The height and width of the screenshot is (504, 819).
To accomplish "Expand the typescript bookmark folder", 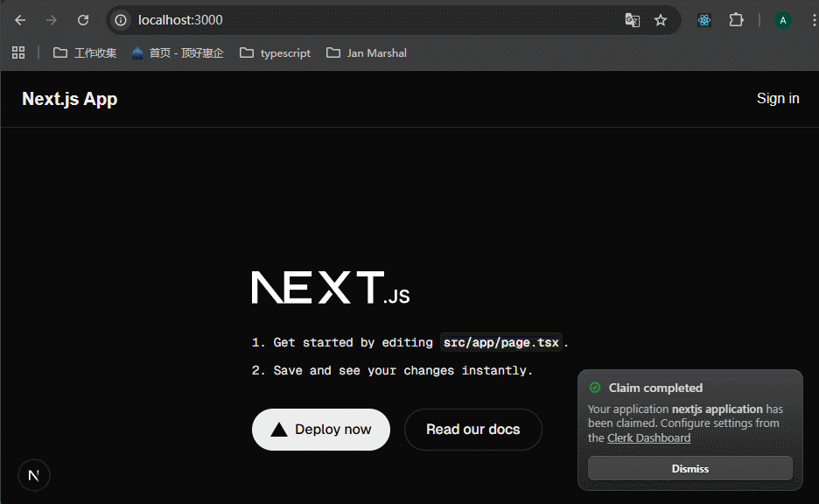I will point(275,52).
